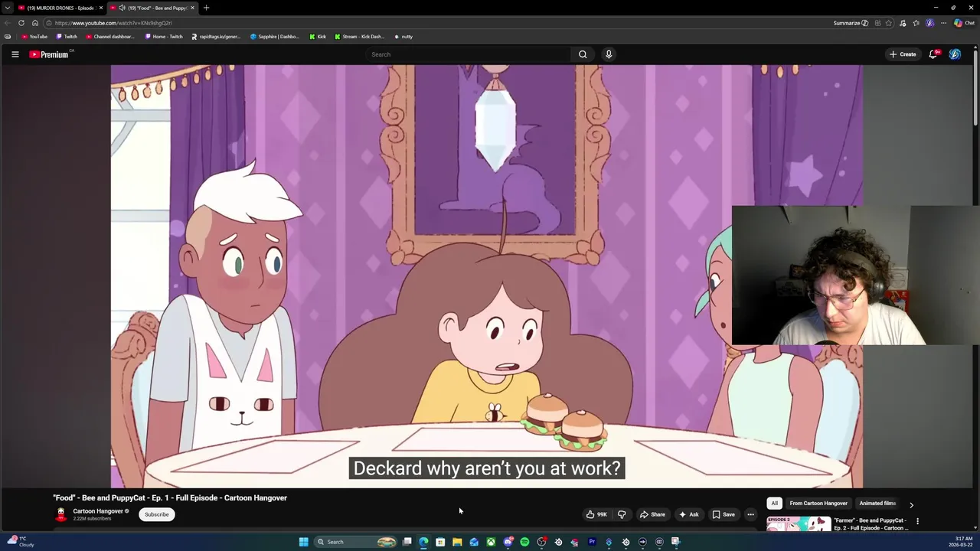Open the Kick bookmark
980x551 pixels.
click(318, 37)
